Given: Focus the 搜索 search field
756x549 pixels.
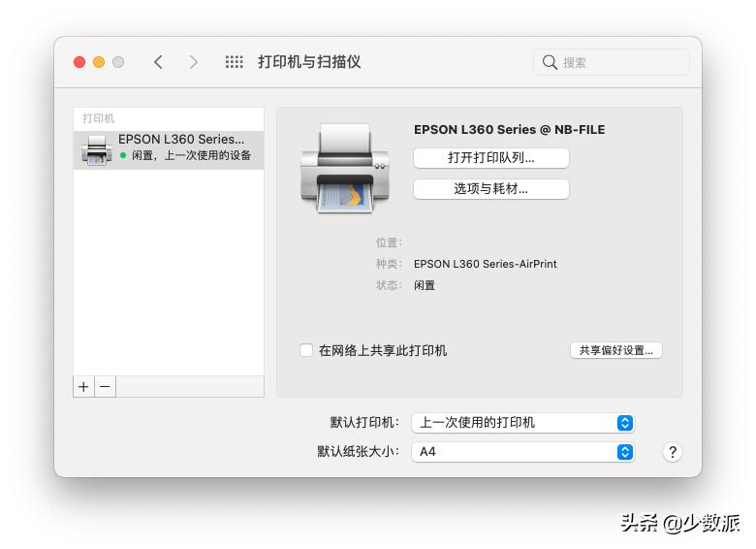Looking at the screenshot, I should [612, 62].
